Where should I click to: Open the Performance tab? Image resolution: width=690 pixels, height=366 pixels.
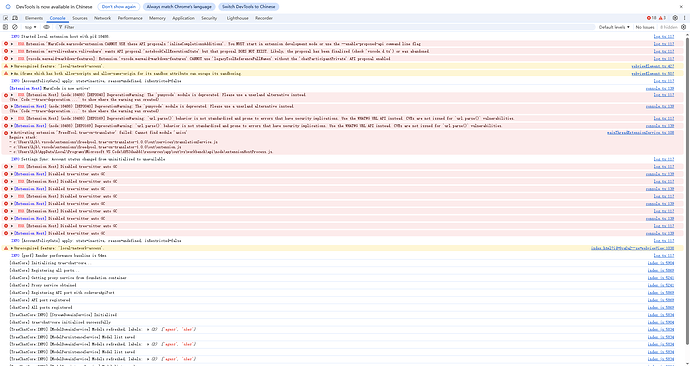(130, 18)
